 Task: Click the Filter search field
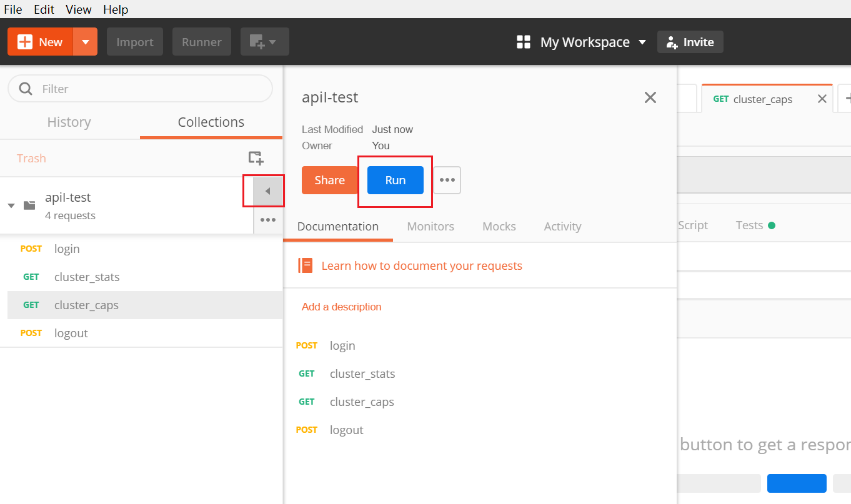coord(140,89)
